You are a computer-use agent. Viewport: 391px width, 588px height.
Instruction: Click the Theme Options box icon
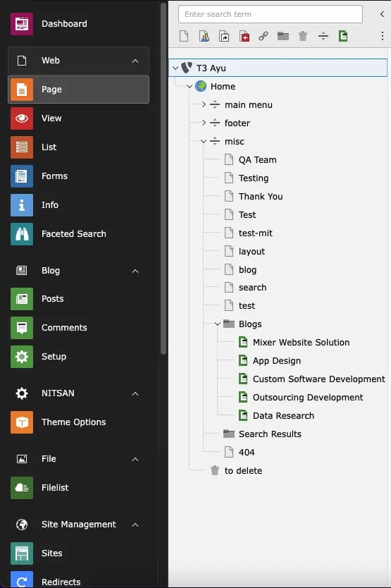pos(22,422)
